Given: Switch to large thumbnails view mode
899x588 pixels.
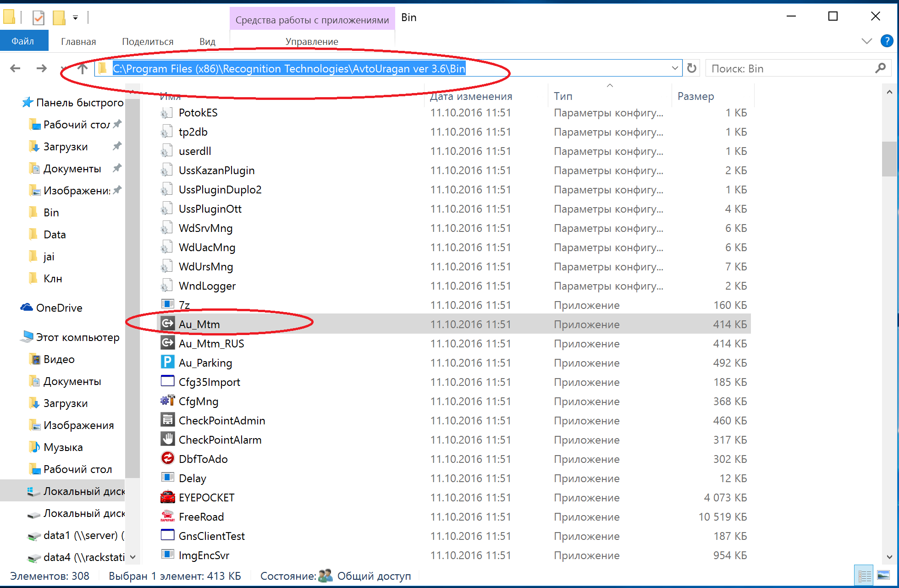Looking at the screenshot, I should click(883, 576).
